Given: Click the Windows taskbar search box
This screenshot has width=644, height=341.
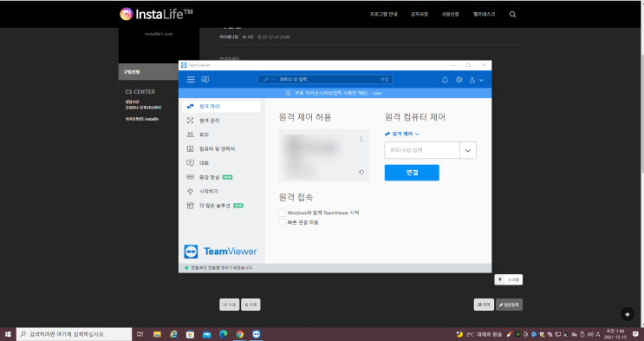Looking at the screenshot, I should (x=74, y=334).
